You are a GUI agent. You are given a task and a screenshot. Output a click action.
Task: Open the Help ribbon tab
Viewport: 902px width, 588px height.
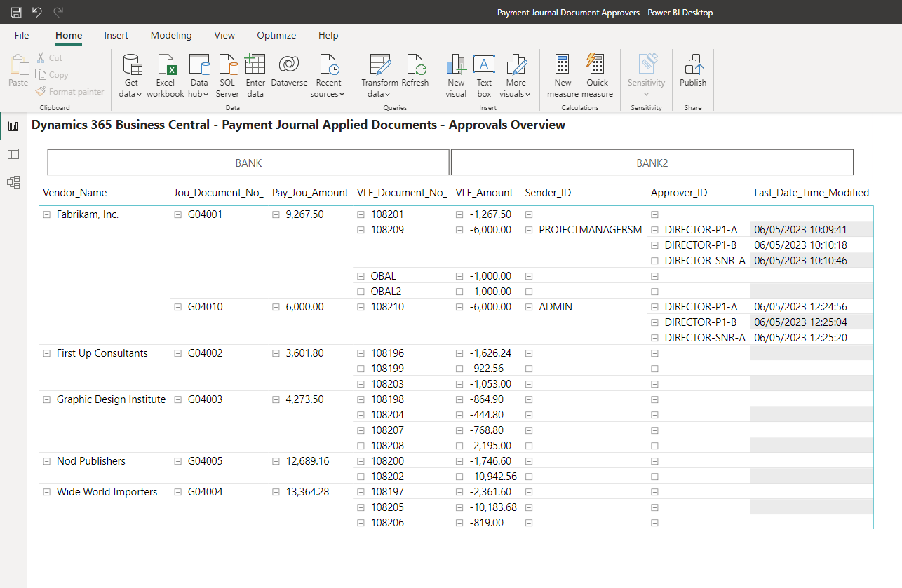tap(328, 35)
